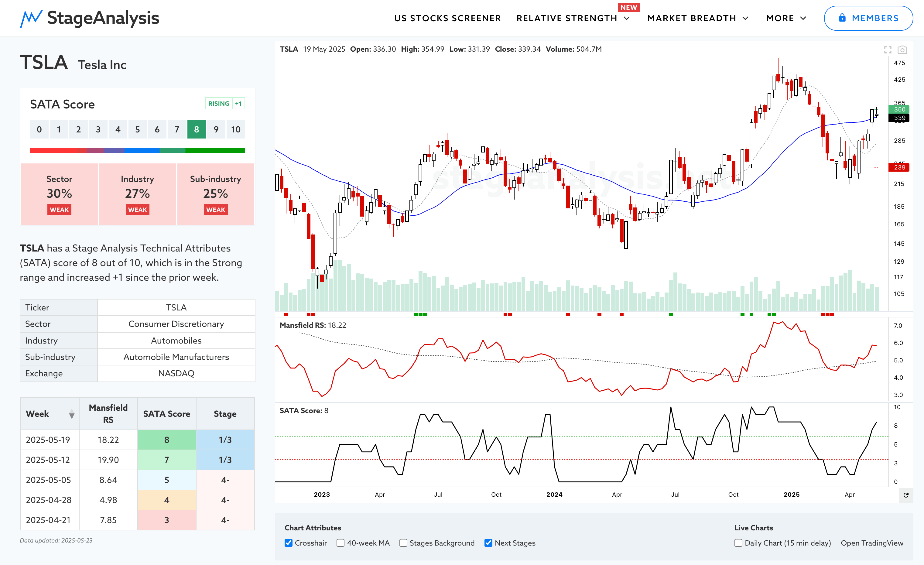
Task: Click StageAnalysis home link text
Action: tap(103, 18)
